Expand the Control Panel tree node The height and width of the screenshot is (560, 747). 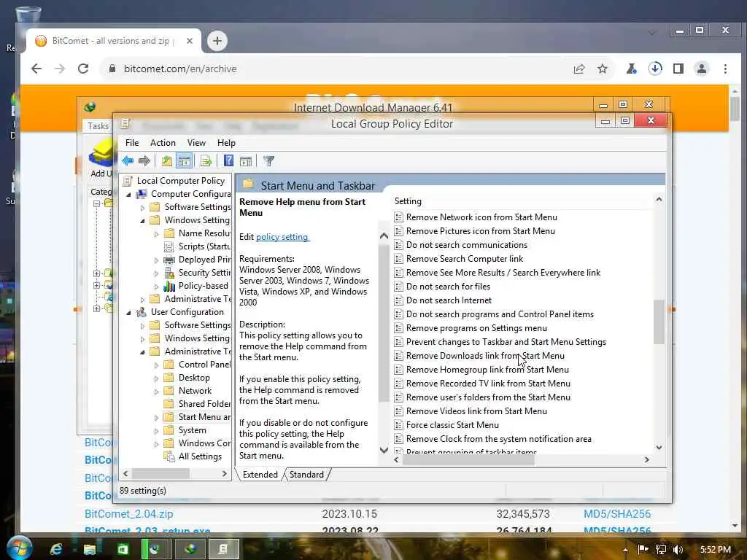(156, 365)
